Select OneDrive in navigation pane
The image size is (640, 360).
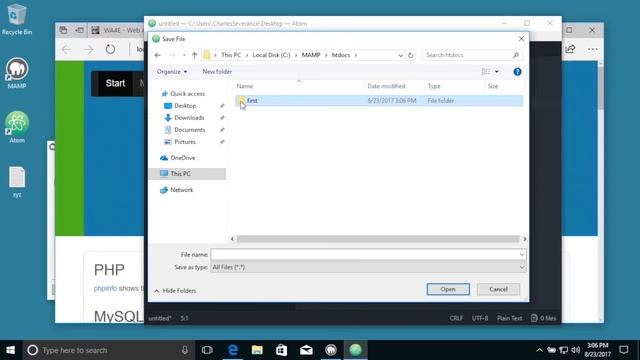pyautogui.click(x=182, y=158)
